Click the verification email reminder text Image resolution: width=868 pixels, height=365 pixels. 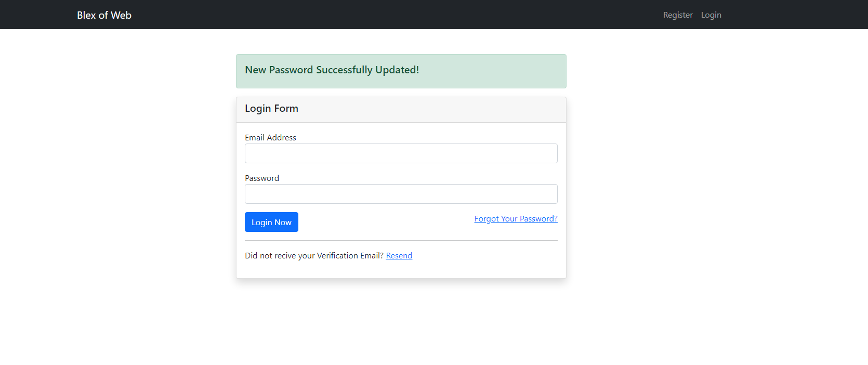[x=314, y=255]
